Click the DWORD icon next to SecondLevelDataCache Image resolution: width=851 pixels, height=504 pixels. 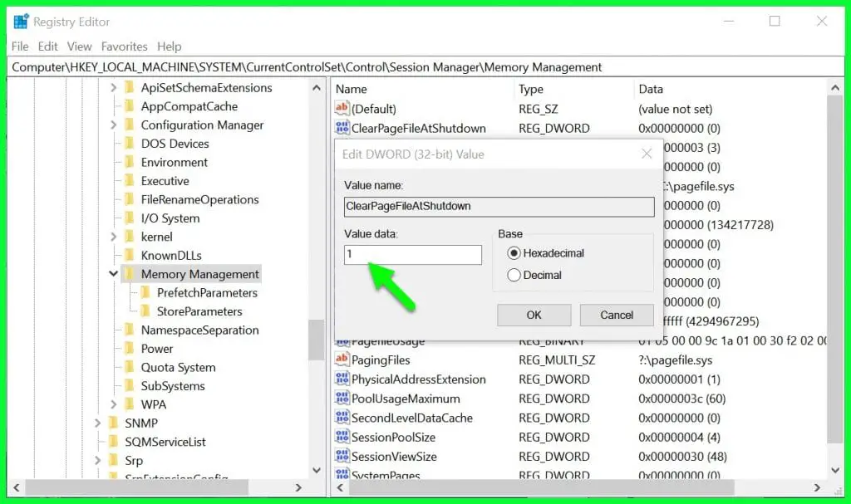(343, 418)
